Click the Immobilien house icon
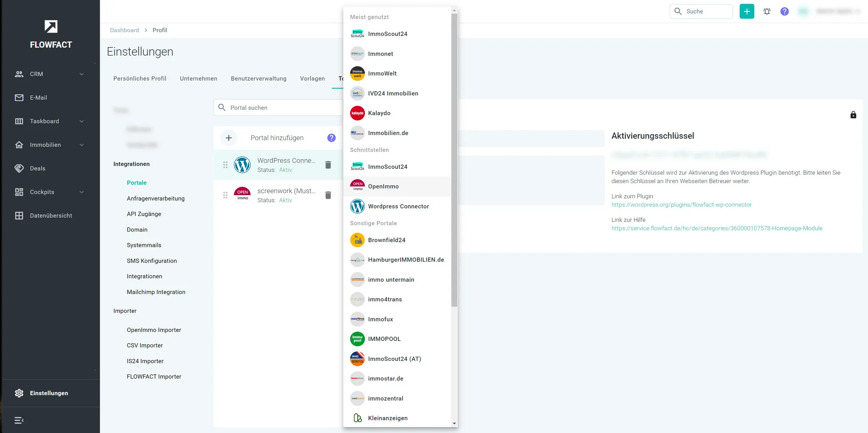868x433 pixels. [x=19, y=145]
